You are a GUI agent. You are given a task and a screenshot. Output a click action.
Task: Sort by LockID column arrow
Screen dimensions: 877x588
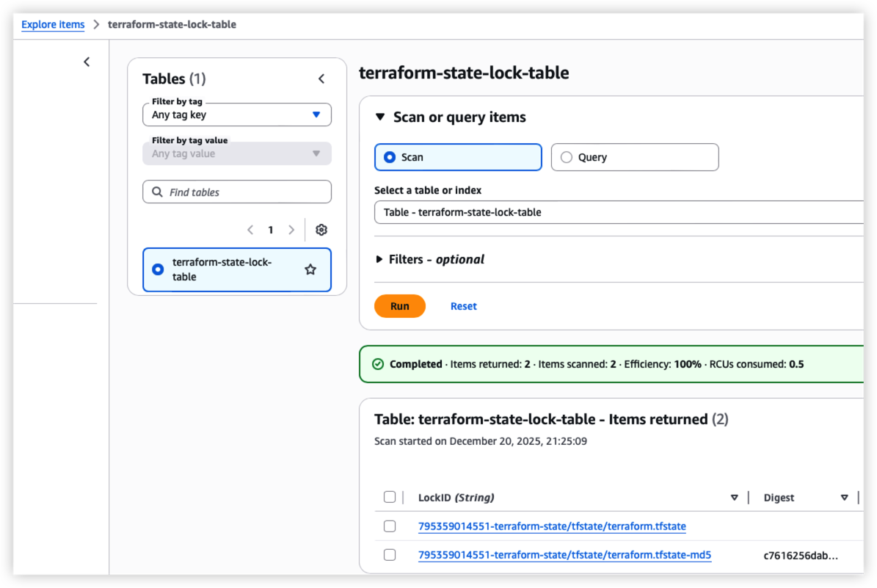(734, 498)
